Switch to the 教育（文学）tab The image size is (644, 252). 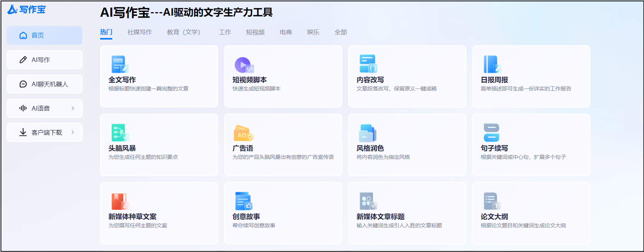[183, 32]
